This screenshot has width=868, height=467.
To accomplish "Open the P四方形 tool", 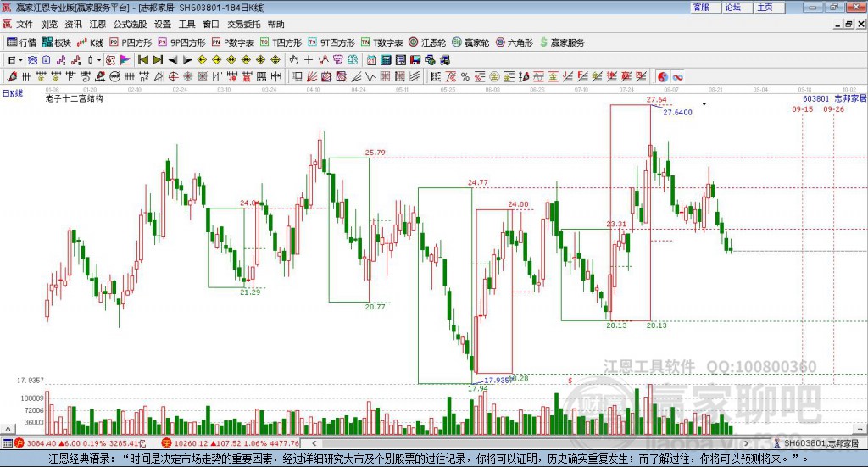I will [x=131, y=42].
